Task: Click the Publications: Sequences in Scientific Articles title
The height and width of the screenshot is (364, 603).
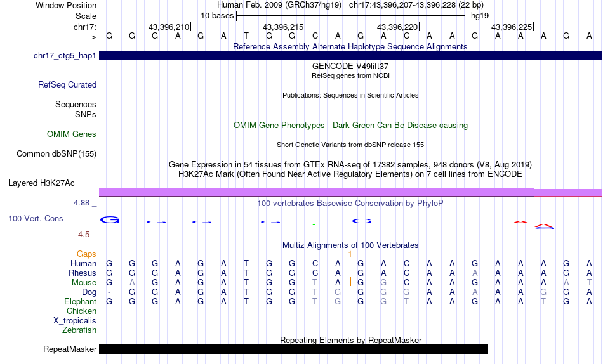Action: click(x=350, y=95)
